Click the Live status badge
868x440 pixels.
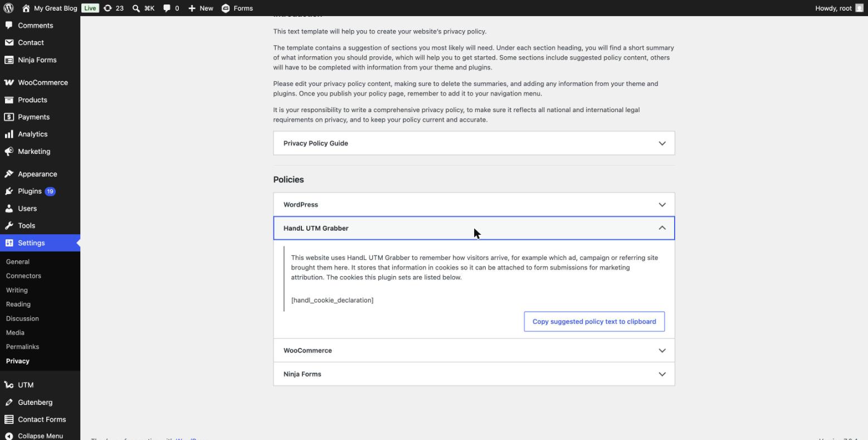pos(90,8)
